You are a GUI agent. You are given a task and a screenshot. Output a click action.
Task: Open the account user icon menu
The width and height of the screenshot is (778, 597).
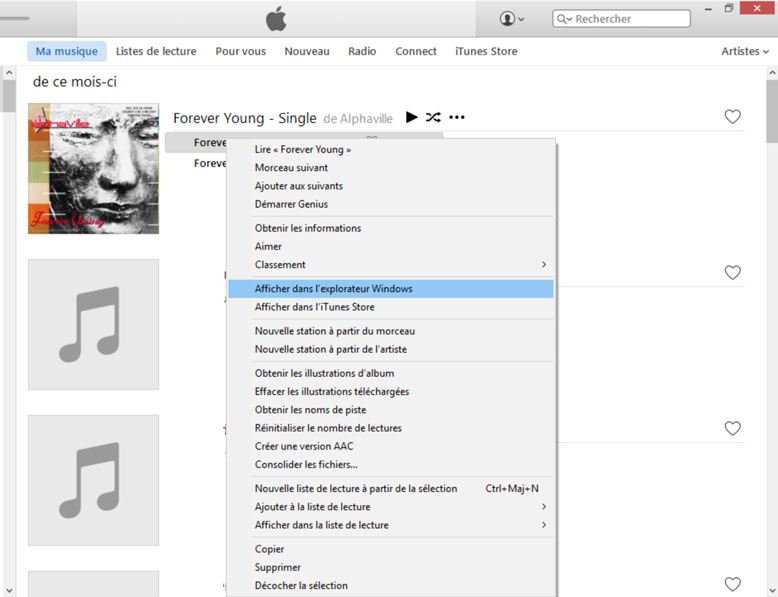512,19
